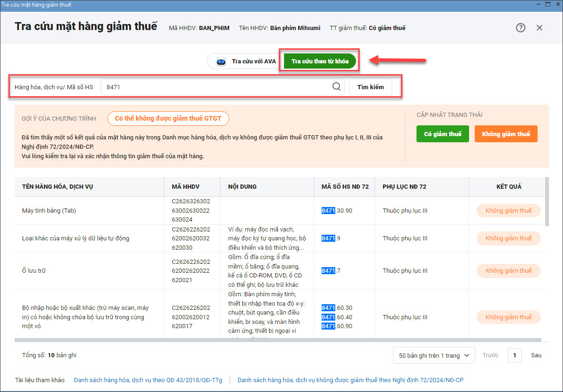Click the AVA robot icon
The height and width of the screenshot is (392, 563).
(x=221, y=61)
